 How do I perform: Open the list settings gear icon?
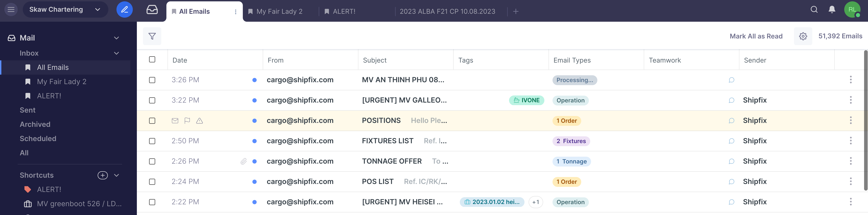(803, 36)
